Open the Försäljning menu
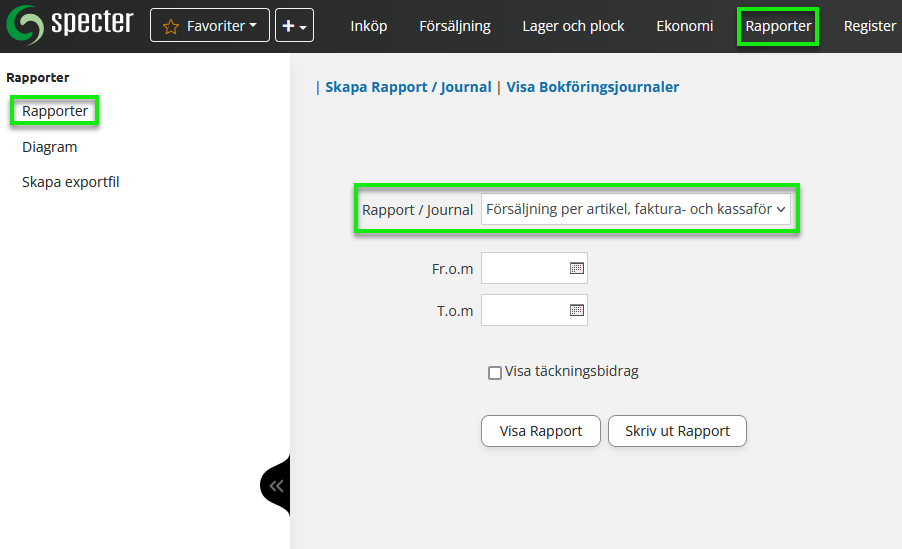 point(455,26)
